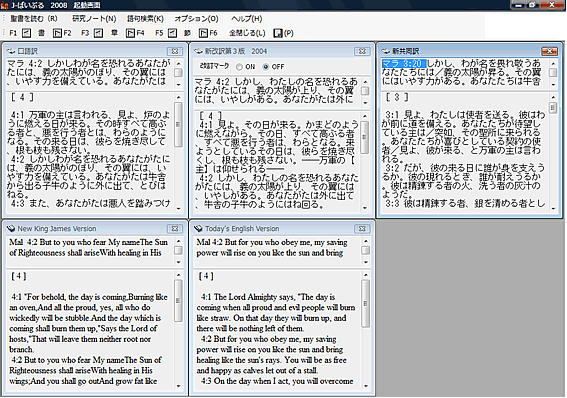Click New King James chapter scrollbar thumb
Screen dimensions: 567x398
178,300
